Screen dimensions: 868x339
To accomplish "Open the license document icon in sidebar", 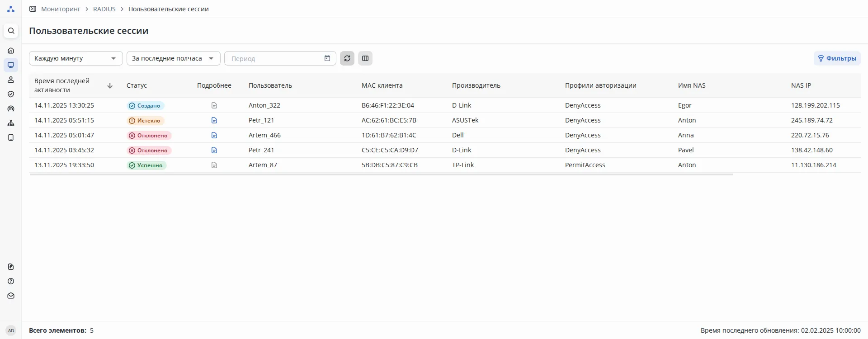I will [11, 267].
